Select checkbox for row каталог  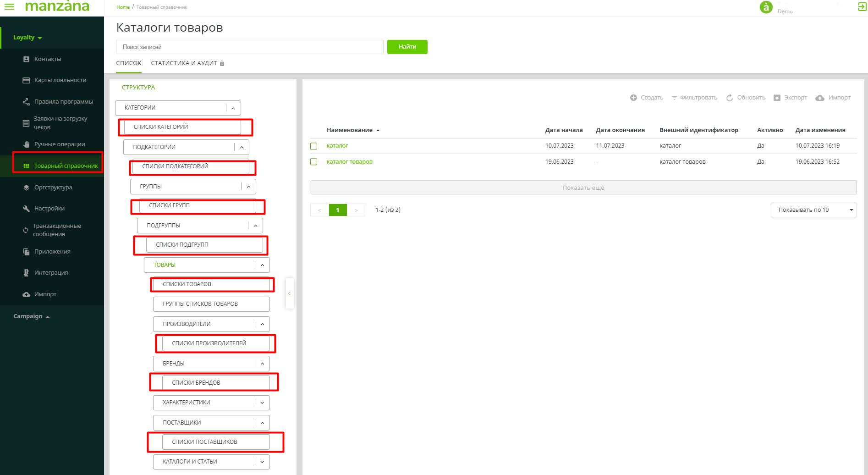pyautogui.click(x=314, y=146)
